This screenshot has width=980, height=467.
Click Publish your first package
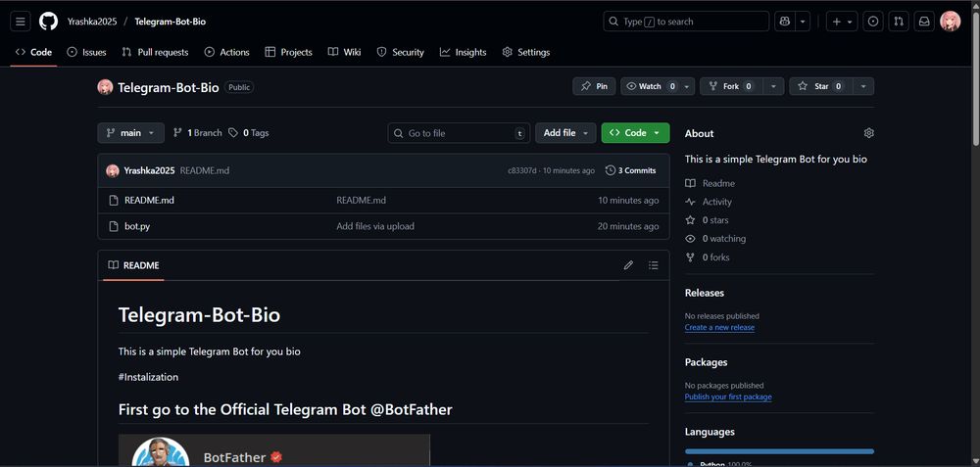pyautogui.click(x=728, y=397)
